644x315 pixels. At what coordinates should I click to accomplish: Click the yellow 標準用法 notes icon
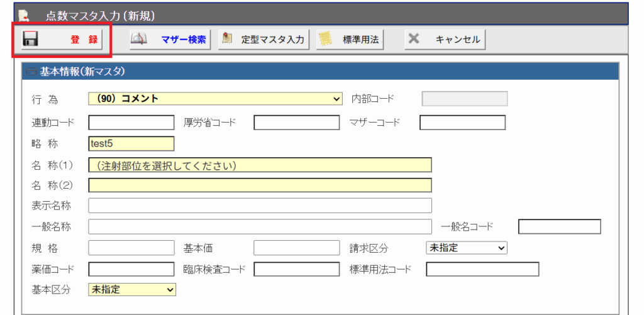pos(325,39)
